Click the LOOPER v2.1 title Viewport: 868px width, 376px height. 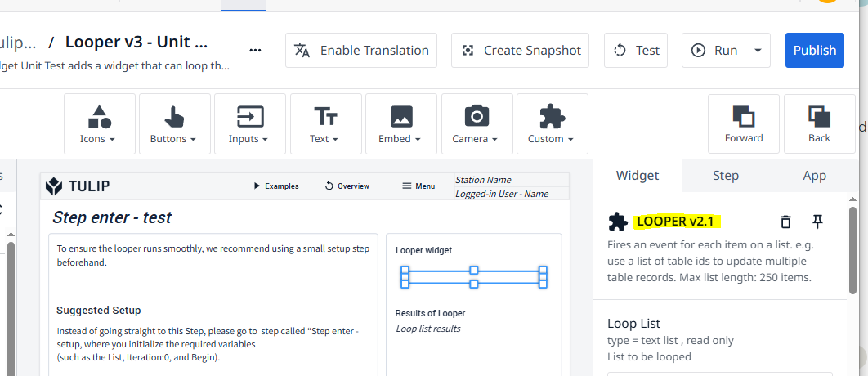click(x=677, y=222)
